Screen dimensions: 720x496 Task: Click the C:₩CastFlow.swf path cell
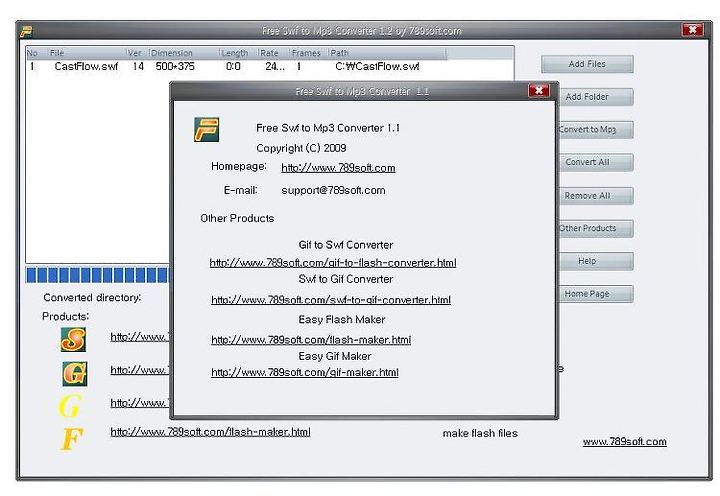point(377,67)
